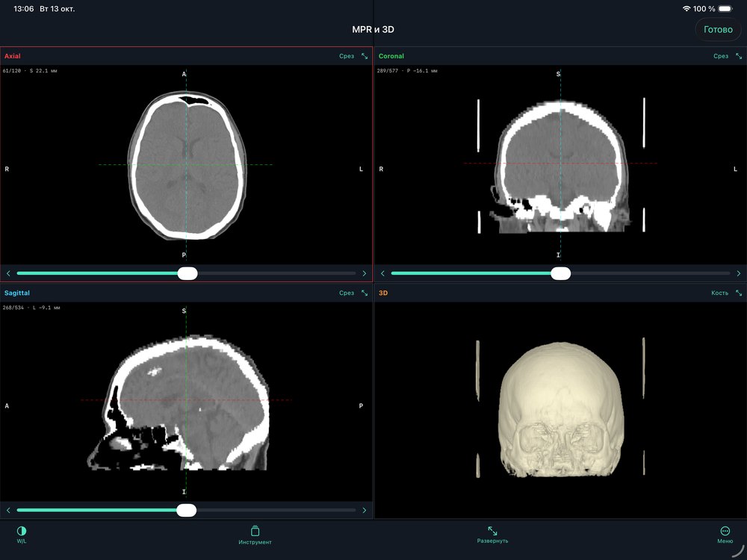Go to next Sagittal slice
The height and width of the screenshot is (560, 747).
pos(365,510)
